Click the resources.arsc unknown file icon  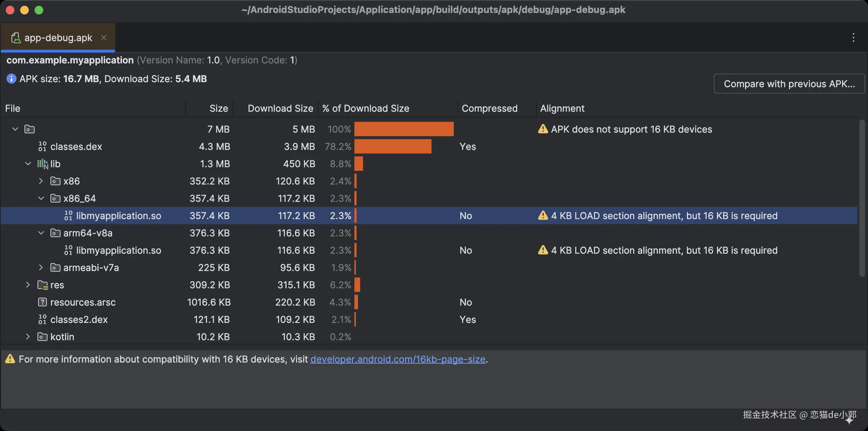(x=42, y=302)
